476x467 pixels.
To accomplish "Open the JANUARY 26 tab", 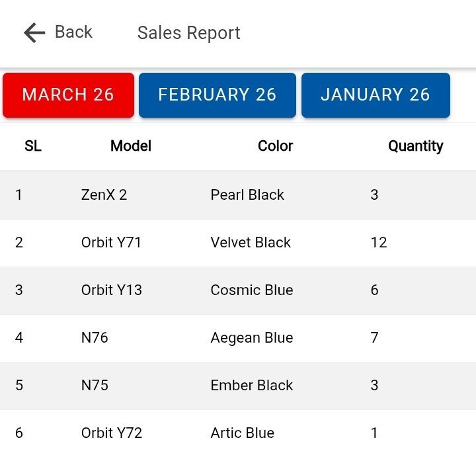I will (376, 95).
